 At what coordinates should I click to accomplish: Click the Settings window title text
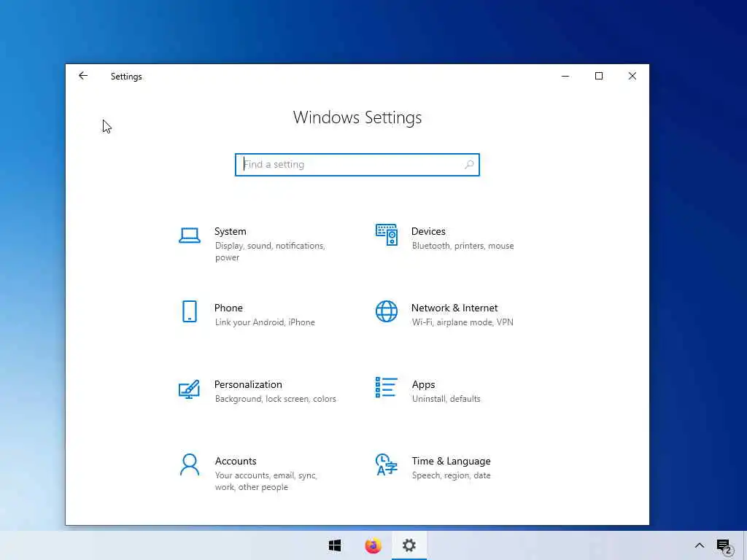point(126,77)
